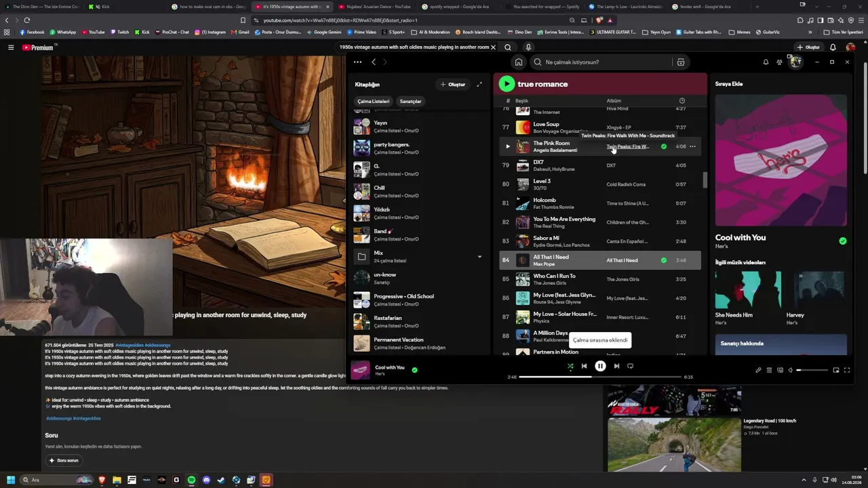Open Spotify notifications bell

tap(766, 62)
